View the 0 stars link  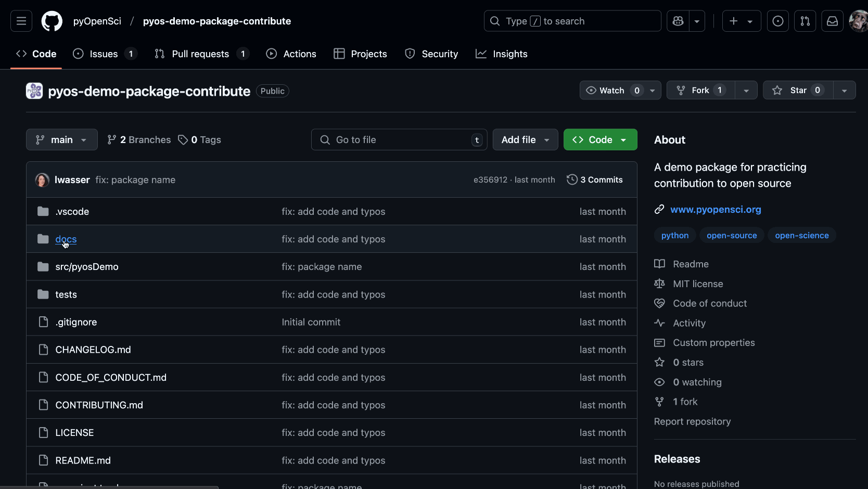pos(679,362)
